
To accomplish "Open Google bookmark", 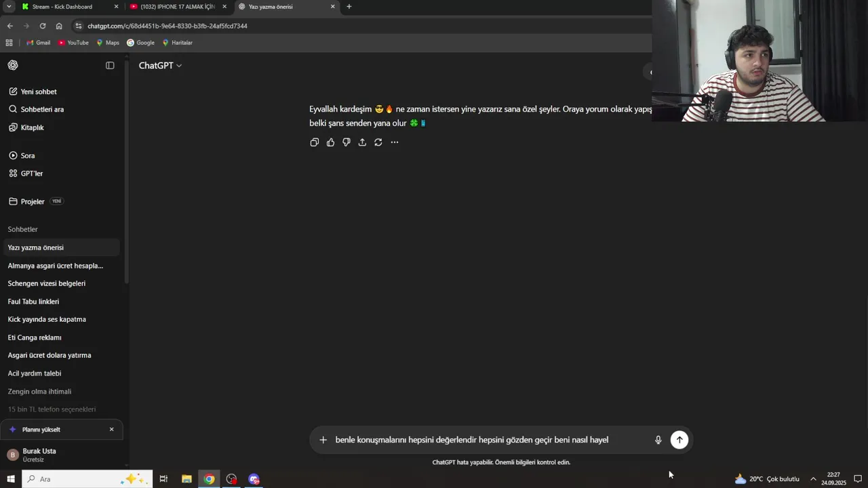I will click(x=141, y=43).
